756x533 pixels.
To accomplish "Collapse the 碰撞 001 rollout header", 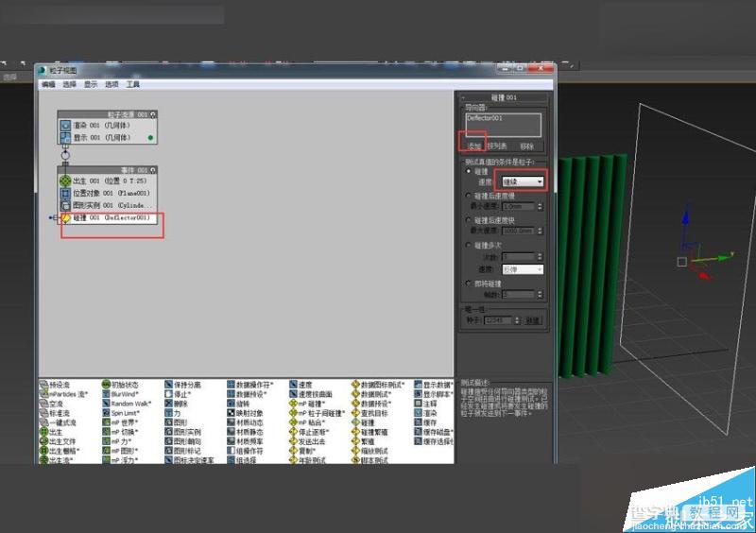I will (504, 97).
